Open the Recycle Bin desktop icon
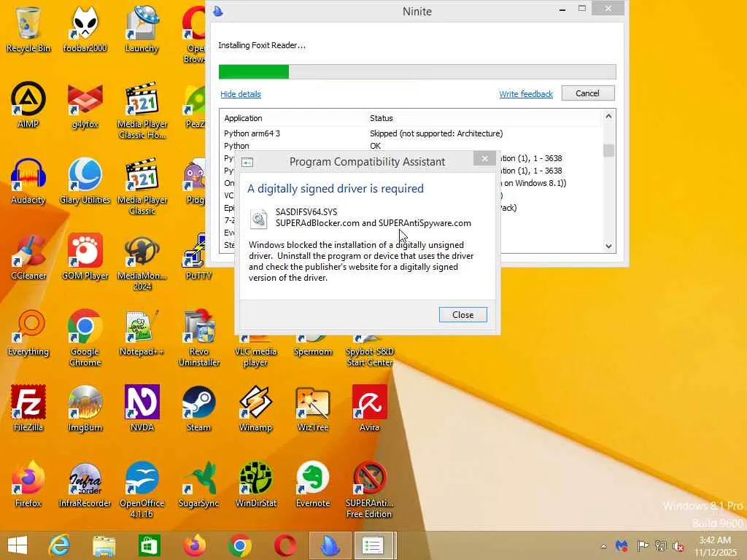 (x=28, y=28)
